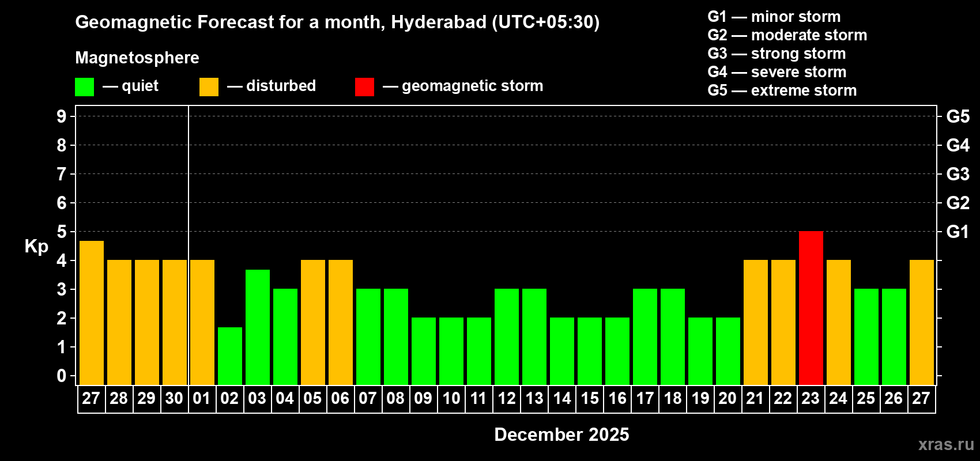980x461 pixels.
Task: Click the Magnetosphere heading
Action: [137, 58]
